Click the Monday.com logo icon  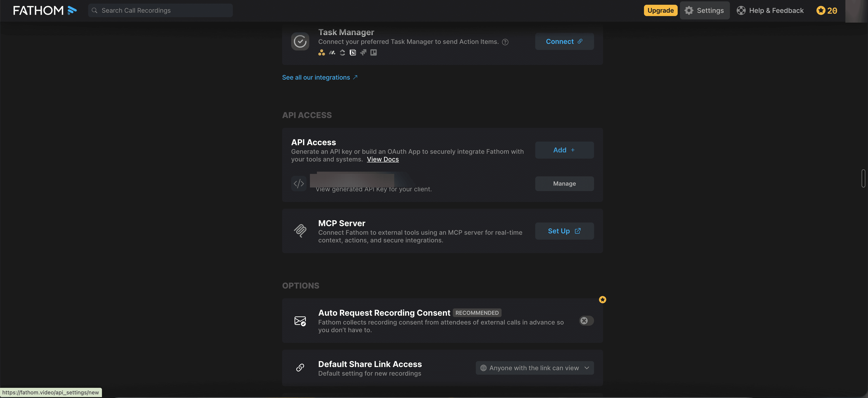point(332,52)
